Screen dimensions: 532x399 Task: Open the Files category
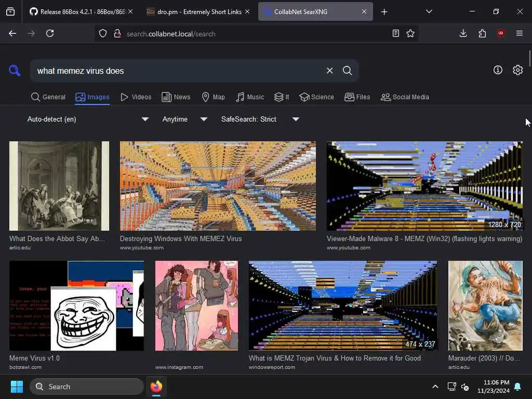(357, 97)
